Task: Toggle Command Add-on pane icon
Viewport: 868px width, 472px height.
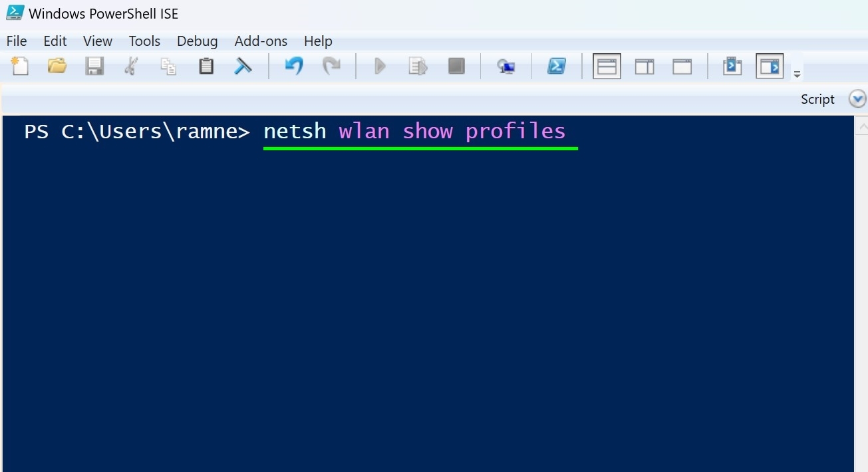Action: click(770, 66)
